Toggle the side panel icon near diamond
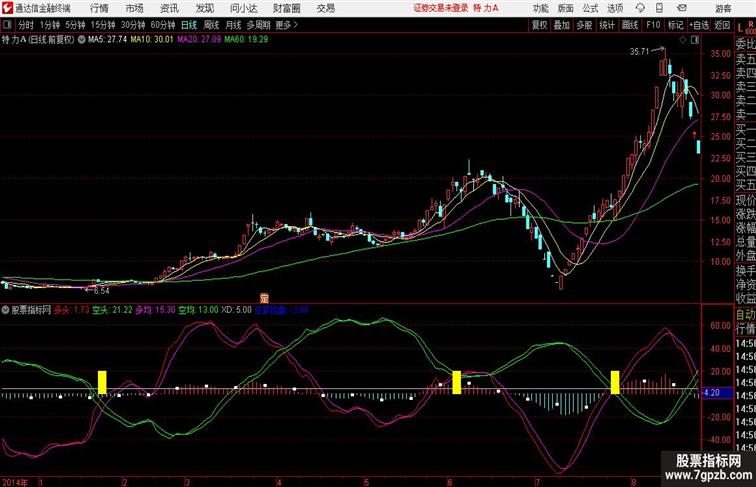 click(695, 40)
